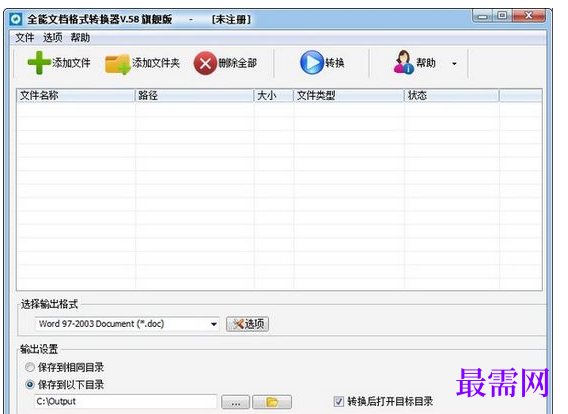Open the output folder with the folder icon button
Screen dimensions: 568x414
pos(272,402)
